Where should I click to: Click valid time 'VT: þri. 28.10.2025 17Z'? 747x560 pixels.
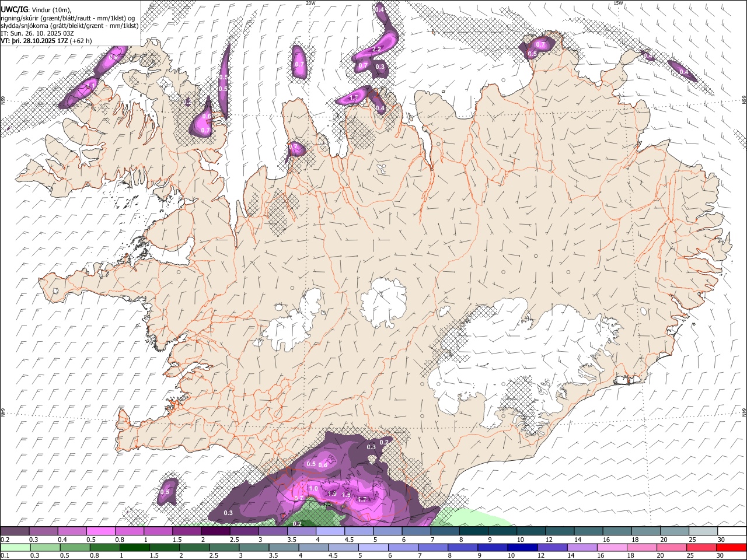tap(34, 41)
